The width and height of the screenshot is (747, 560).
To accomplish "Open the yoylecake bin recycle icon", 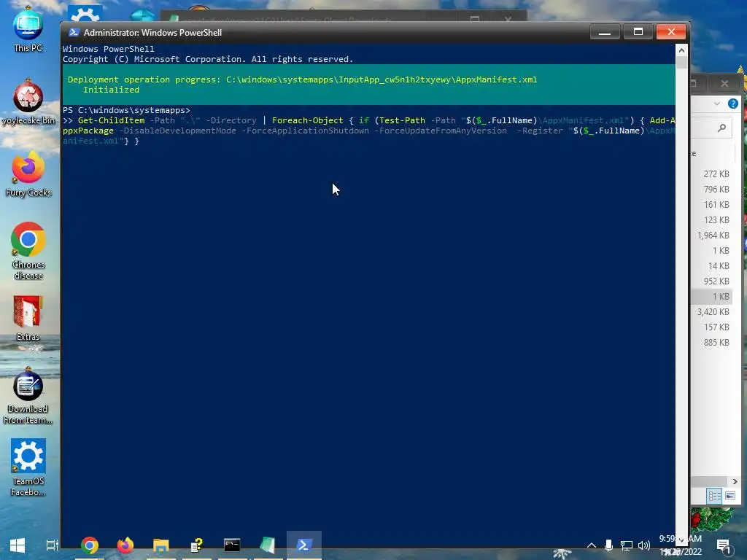I will click(x=28, y=102).
